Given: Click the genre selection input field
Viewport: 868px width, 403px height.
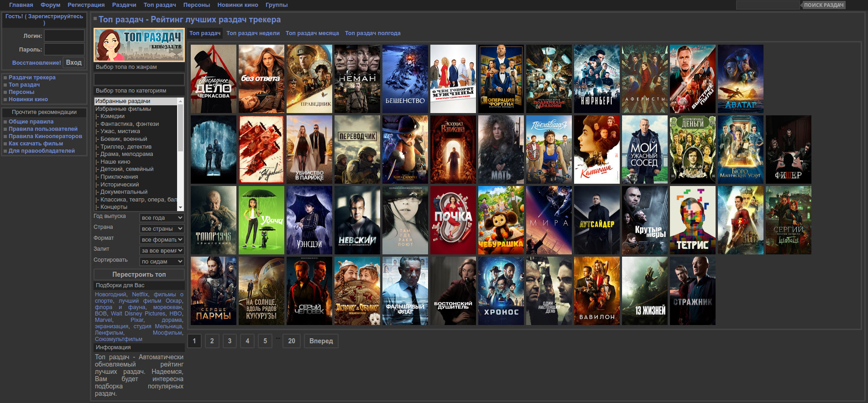Looking at the screenshot, I should (139, 79).
